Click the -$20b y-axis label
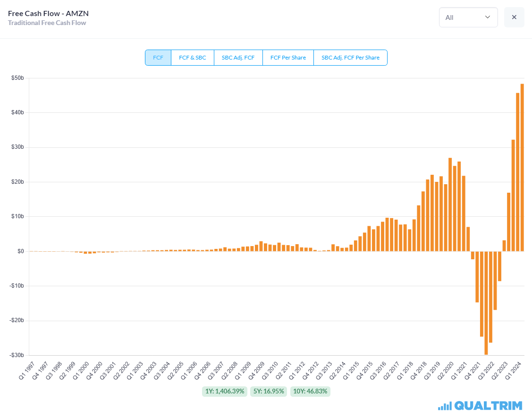532x418 pixels. (17, 321)
